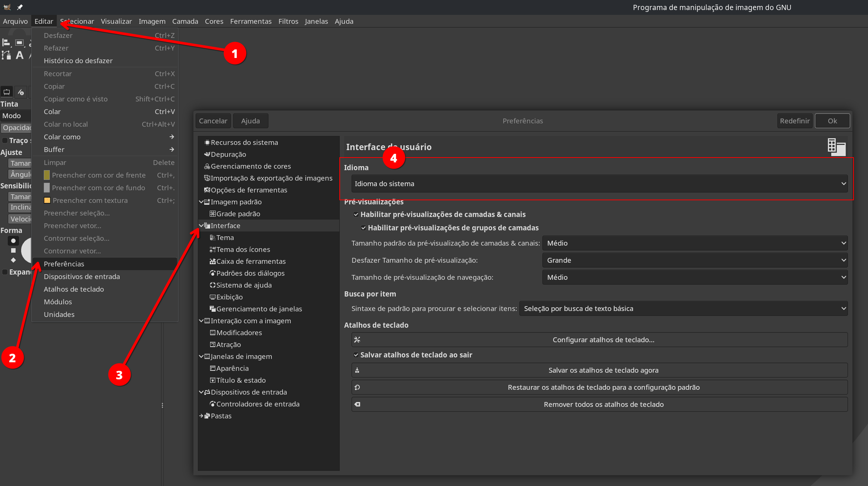Click texture swatch beside Preencher com textura
This screenshot has width=868, height=486.
point(47,200)
